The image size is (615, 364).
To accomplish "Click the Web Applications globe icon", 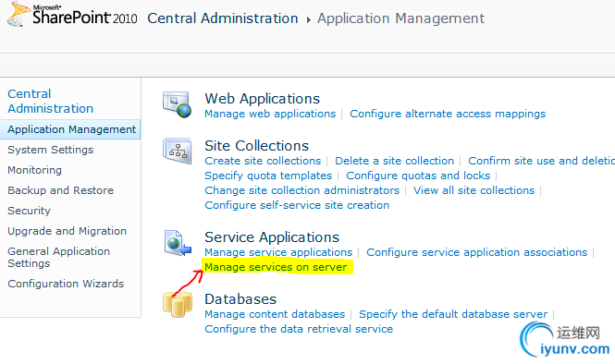I will coord(177,104).
